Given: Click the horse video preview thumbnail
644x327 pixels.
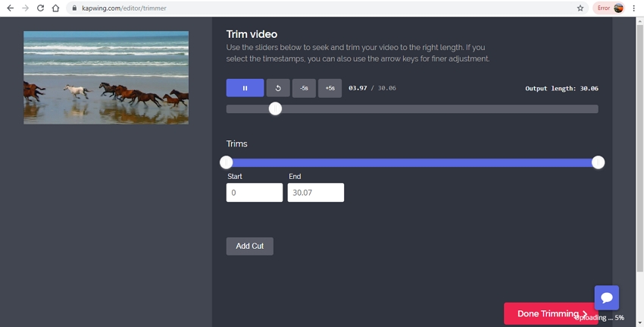Looking at the screenshot, I should (106, 77).
